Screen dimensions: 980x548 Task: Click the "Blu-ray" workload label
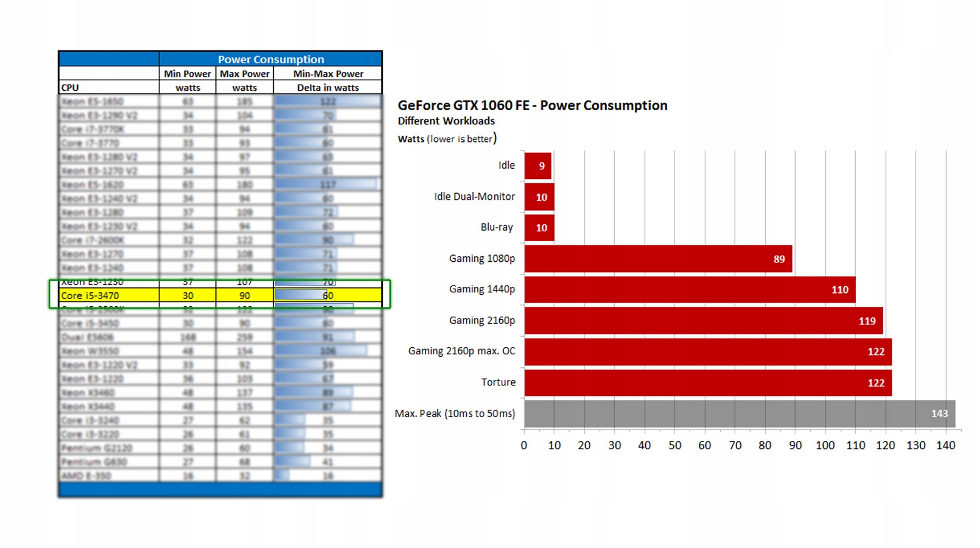(497, 227)
